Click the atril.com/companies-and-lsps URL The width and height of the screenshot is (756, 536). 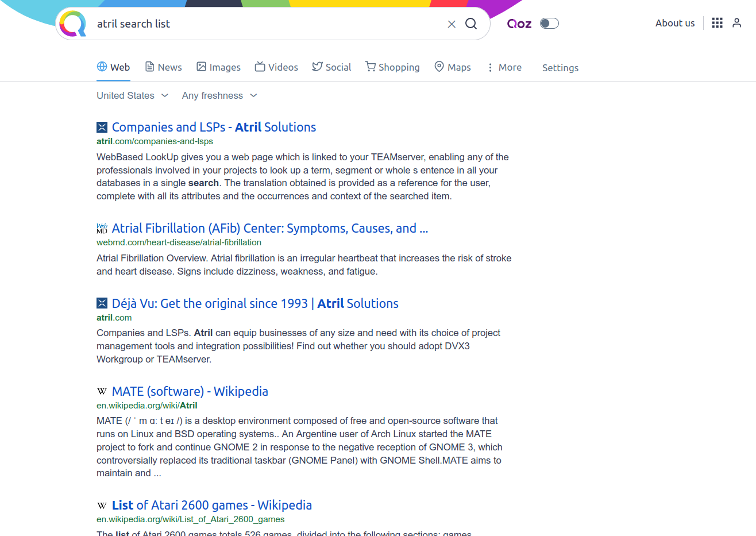point(155,141)
